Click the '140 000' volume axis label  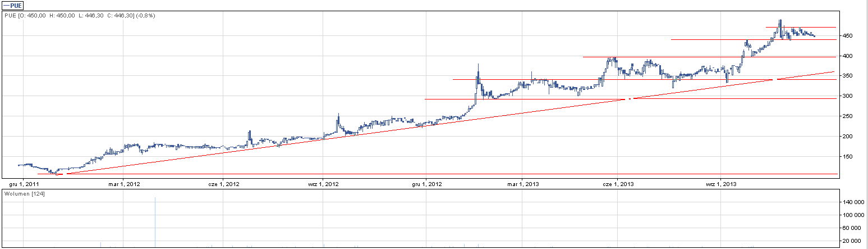(853, 202)
